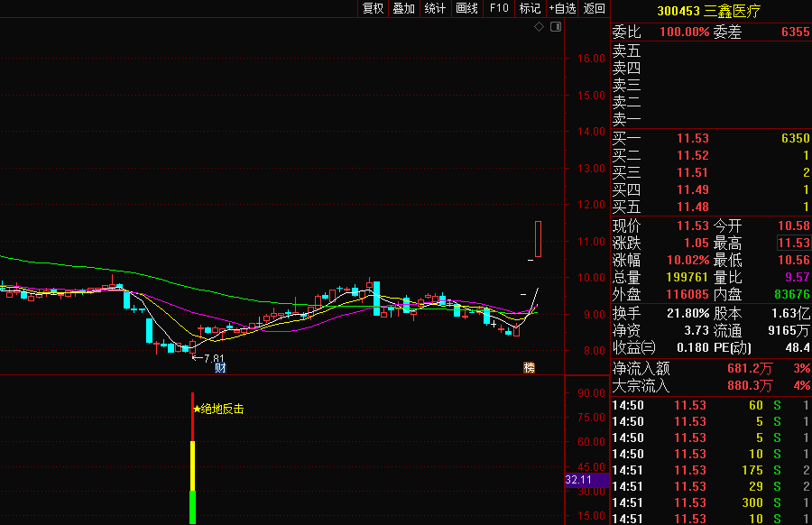
Task: Click the green segment of indicator bar
Action: [192, 507]
